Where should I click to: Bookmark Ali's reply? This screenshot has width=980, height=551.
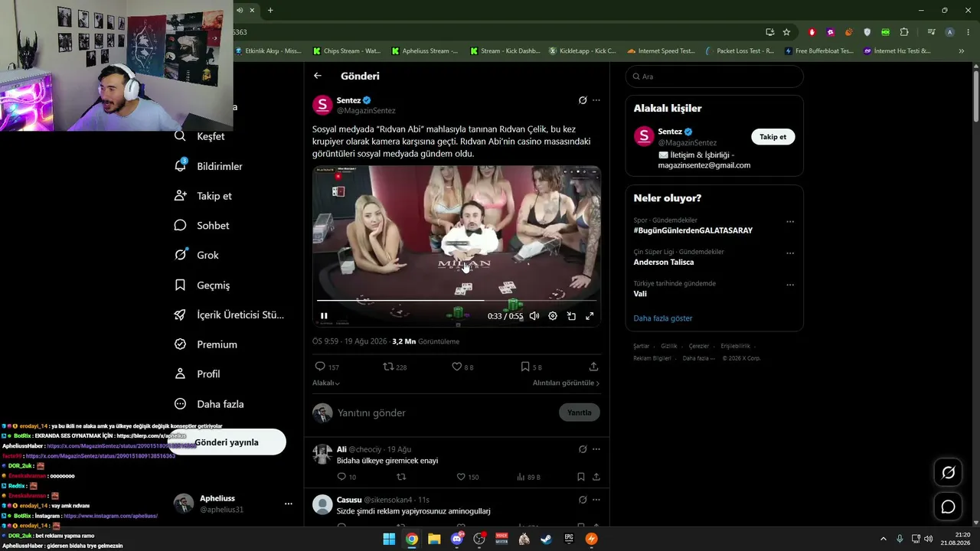[x=581, y=477]
